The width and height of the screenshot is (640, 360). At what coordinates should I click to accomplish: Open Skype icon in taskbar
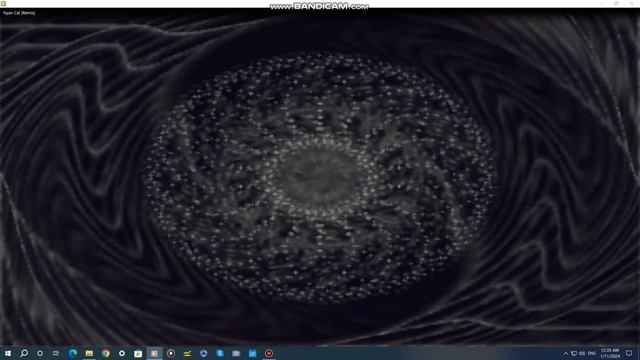click(220, 353)
